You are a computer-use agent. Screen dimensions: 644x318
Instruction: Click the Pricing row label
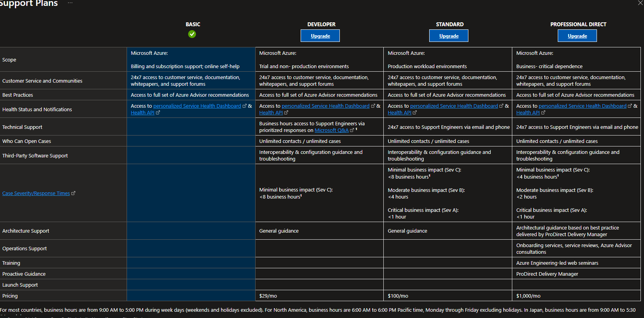pyautogui.click(x=10, y=296)
